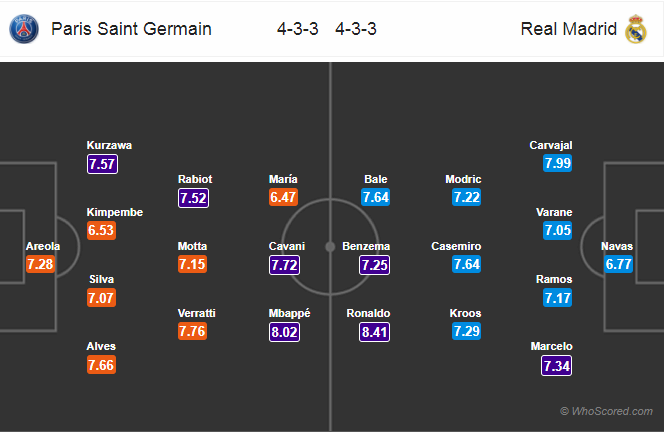Screen dimensions: 667x432
Task: Select Modric's 7.22 rating badge
Action: coord(467,197)
